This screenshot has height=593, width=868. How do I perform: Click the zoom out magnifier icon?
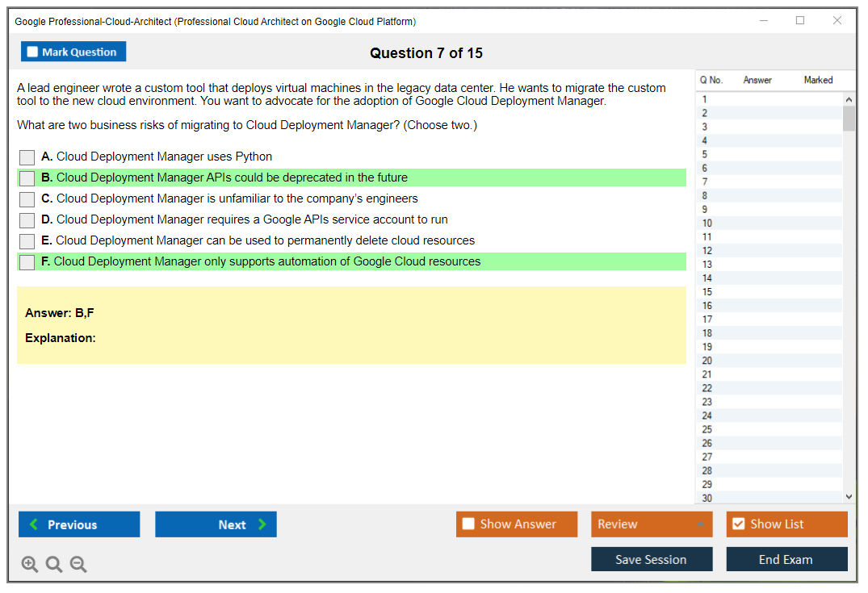78,565
